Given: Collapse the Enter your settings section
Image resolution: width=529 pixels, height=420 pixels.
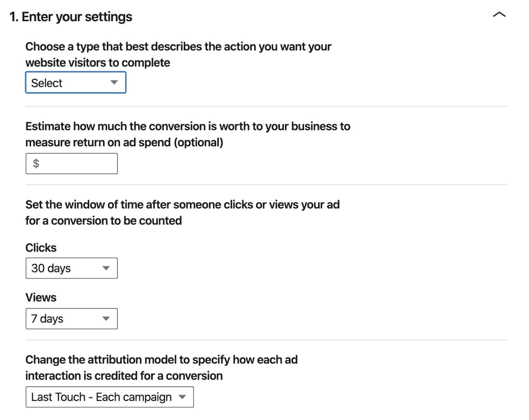Looking at the screenshot, I should [x=499, y=15].
